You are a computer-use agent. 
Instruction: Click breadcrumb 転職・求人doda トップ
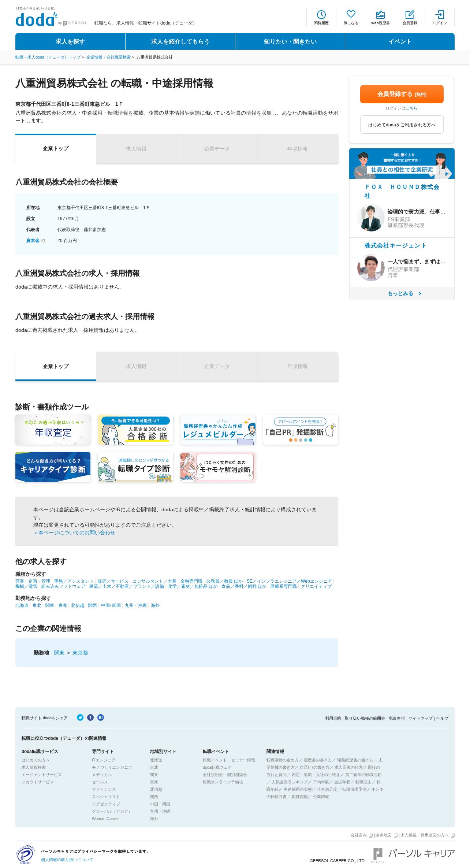tap(48, 57)
